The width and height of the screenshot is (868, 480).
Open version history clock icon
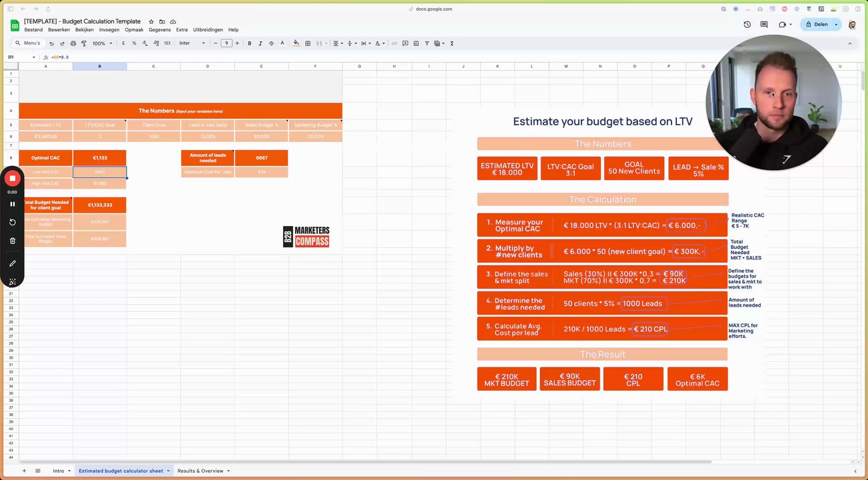click(x=747, y=25)
